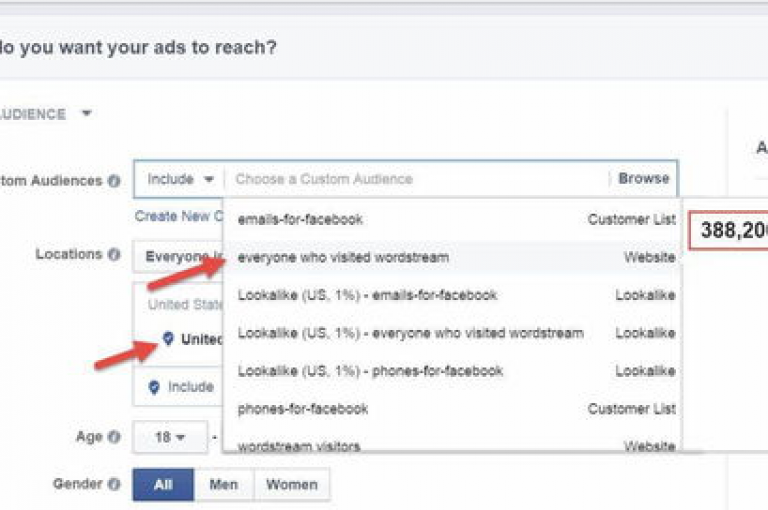768x510 pixels.
Task: Pick phones-for-facebook customer list
Action: tap(303, 409)
